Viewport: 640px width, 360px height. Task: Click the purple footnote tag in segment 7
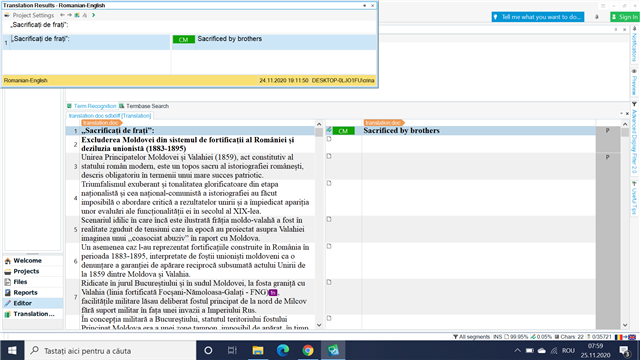[273, 293]
